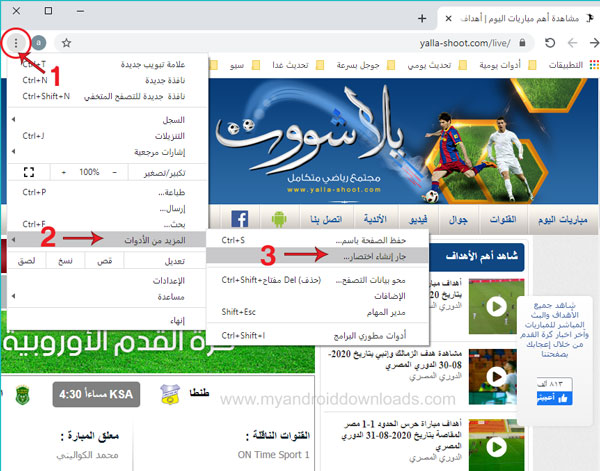Select محو بيانات التصفح... in submenu
This screenshot has width=600, height=471.
317,280
